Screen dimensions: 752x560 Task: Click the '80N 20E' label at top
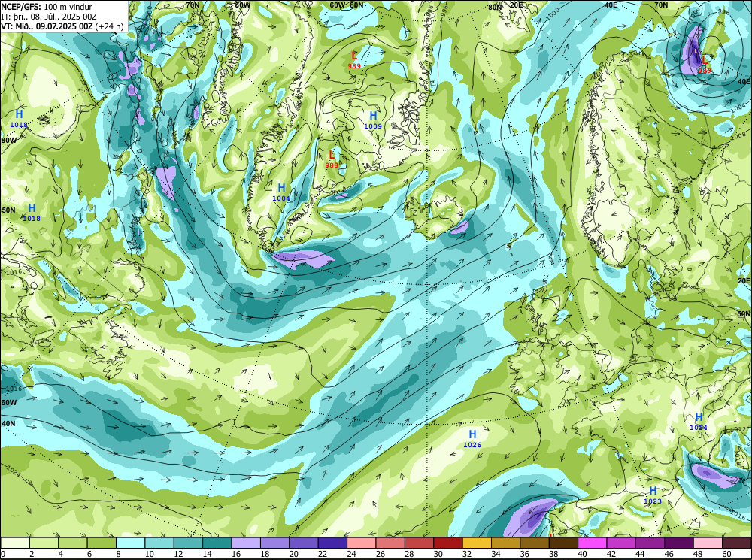click(505, 6)
